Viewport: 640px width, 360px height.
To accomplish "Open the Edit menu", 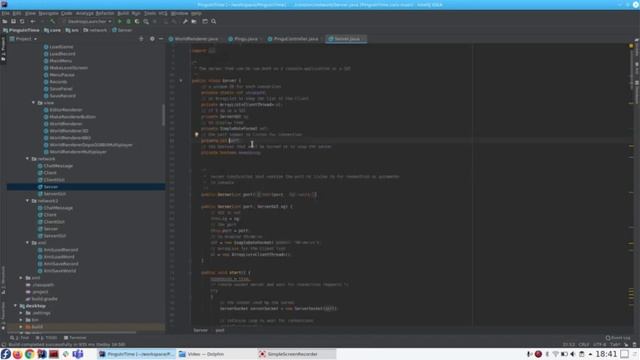I will tap(17, 13).
